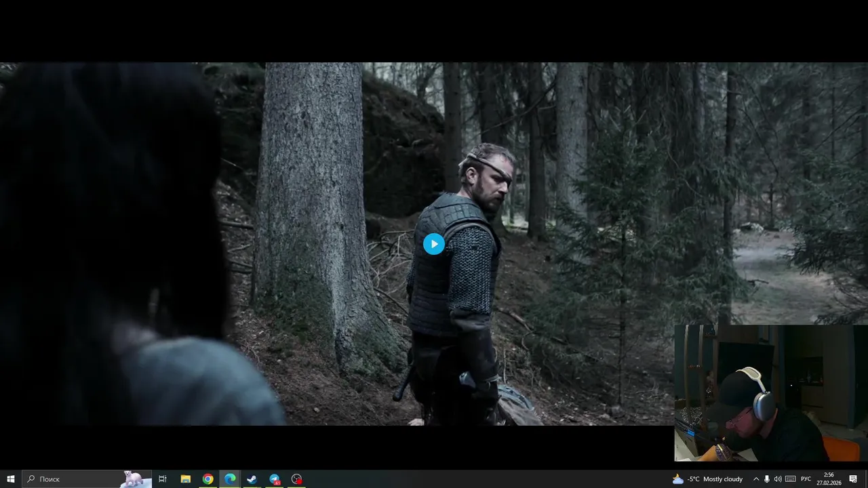Show hidden system tray icons
Viewport: 868px width, 488px height.
(x=756, y=479)
